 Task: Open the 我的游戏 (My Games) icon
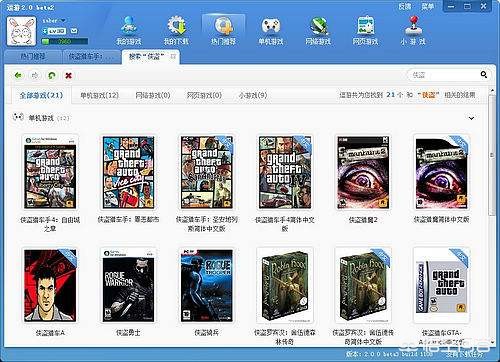point(129,30)
